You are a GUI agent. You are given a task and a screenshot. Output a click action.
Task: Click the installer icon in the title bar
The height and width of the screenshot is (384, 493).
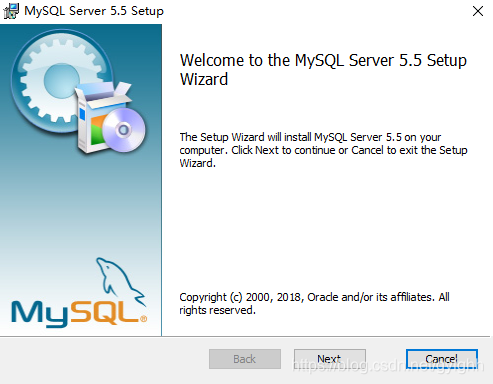coord(11,11)
